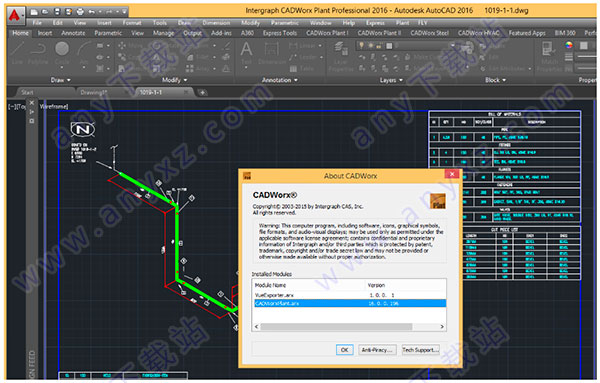Click OK in About CADWorx dialog
Viewport: 600px width, 383px height.
[344, 350]
